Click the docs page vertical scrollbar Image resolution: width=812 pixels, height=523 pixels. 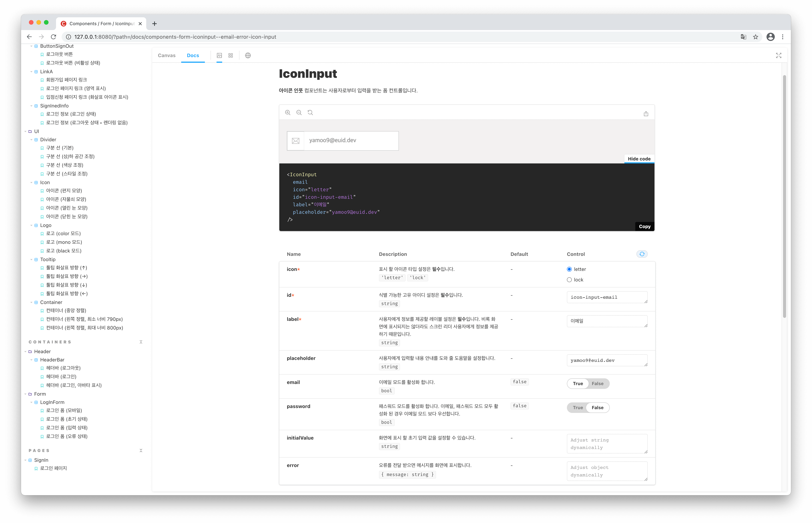[x=785, y=196]
